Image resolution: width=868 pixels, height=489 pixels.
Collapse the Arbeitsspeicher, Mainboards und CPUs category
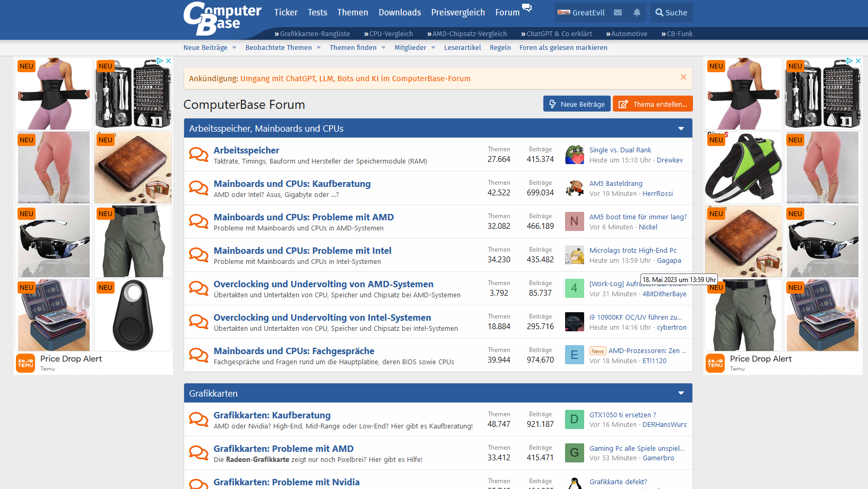[x=681, y=128]
